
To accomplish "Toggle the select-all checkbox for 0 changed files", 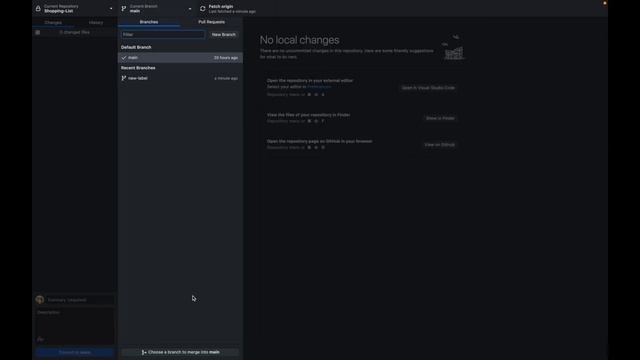I will coord(38,32).
